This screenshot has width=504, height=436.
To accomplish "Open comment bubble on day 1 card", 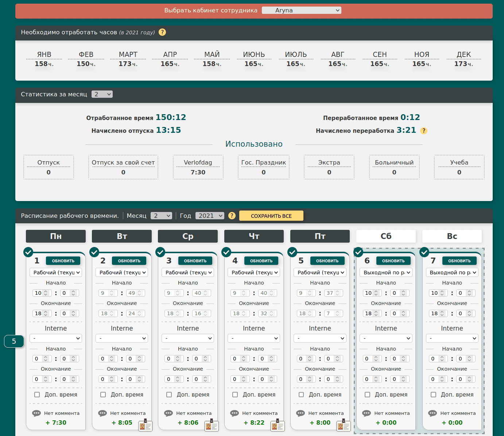I will pyautogui.click(x=36, y=413).
